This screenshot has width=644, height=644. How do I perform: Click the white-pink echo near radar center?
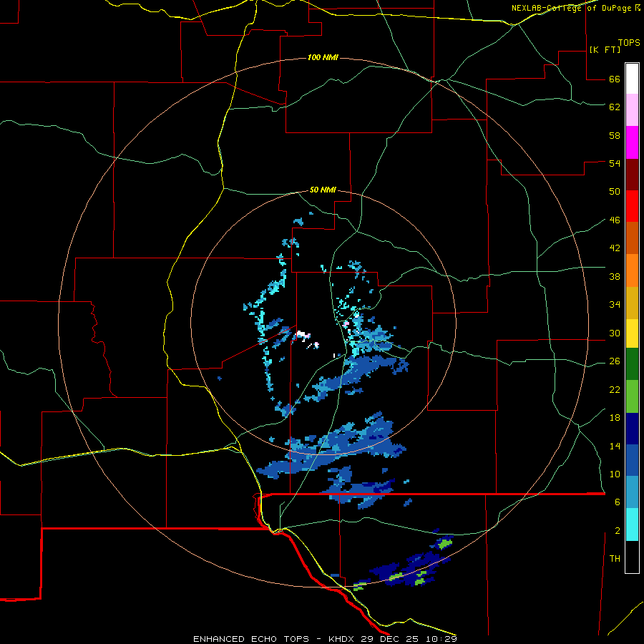[x=304, y=335]
